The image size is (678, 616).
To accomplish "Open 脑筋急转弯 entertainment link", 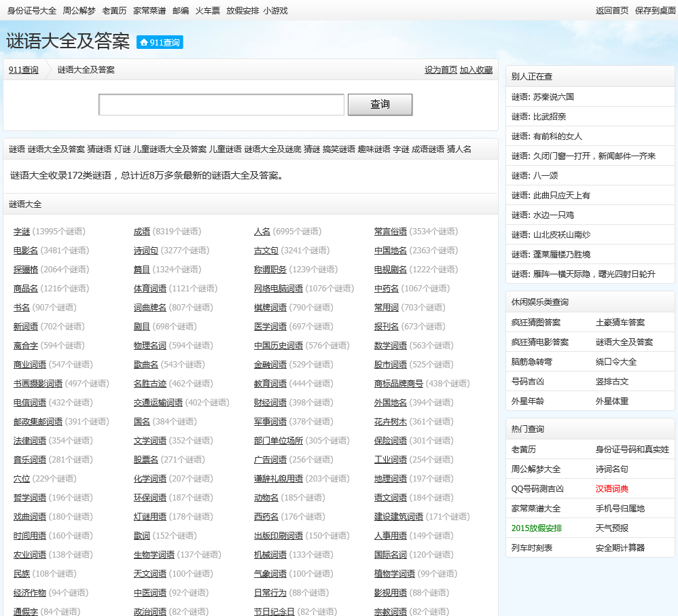I will click(x=532, y=362).
